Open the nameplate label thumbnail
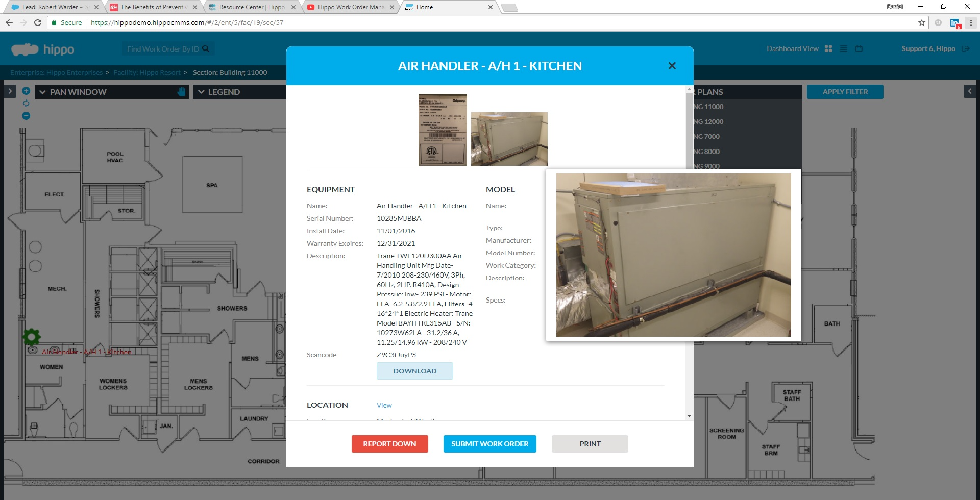 (x=443, y=130)
